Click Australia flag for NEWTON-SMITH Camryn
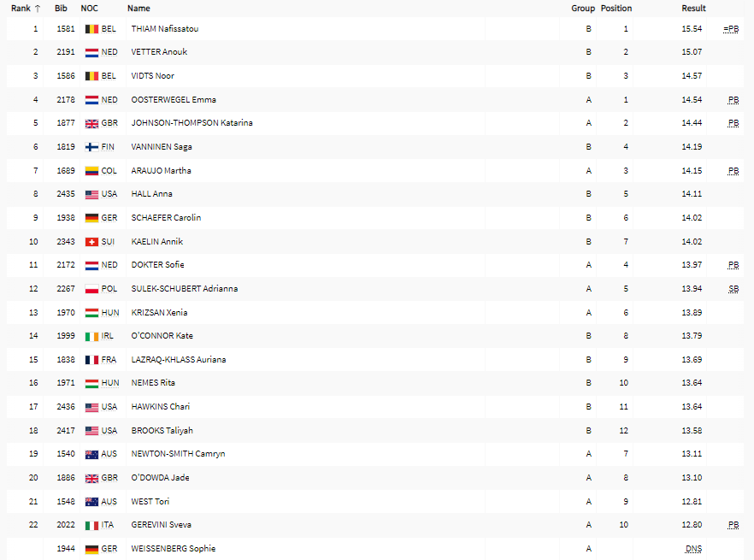Screen dimensions: 754x560 [91, 455]
